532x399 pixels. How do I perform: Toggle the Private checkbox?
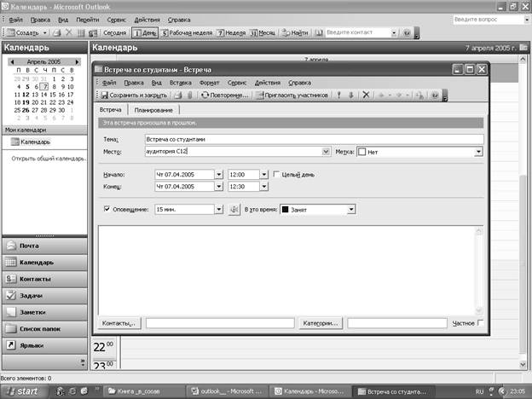[x=481, y=322]
